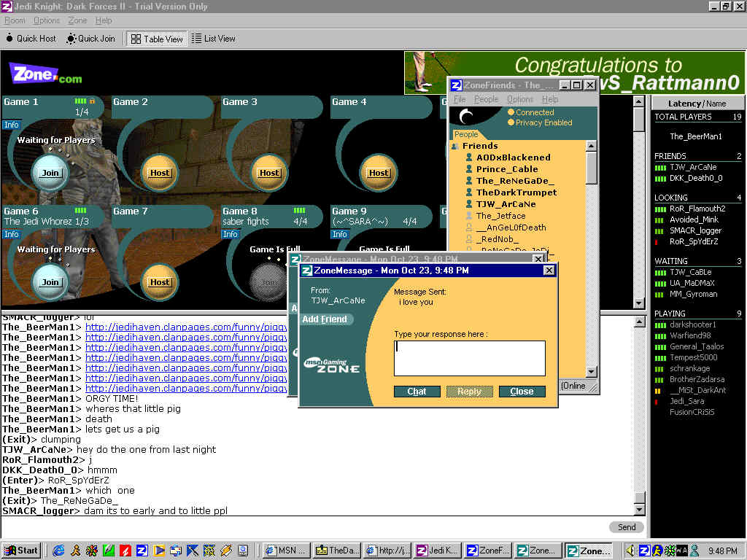Click the Zone.com logo
This screenshot has height=560, width=747.
(x=45, y=74)
